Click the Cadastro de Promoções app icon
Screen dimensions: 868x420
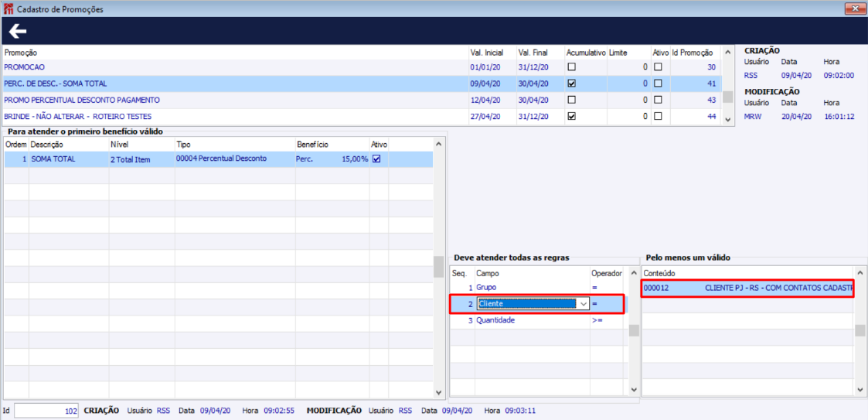coord(9,9)
